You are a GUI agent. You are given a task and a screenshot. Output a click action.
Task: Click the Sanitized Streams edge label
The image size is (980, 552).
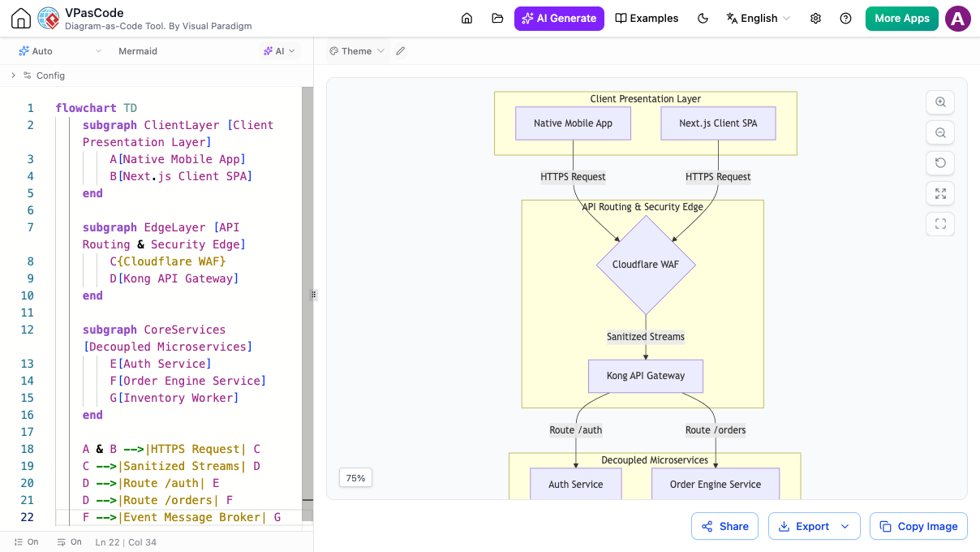(646, 337)
